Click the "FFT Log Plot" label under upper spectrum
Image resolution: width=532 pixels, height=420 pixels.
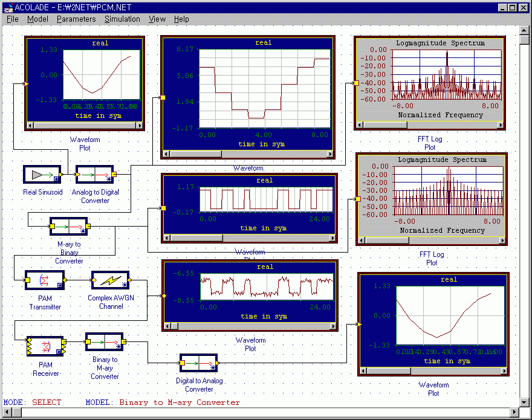[x=430, y=143]
